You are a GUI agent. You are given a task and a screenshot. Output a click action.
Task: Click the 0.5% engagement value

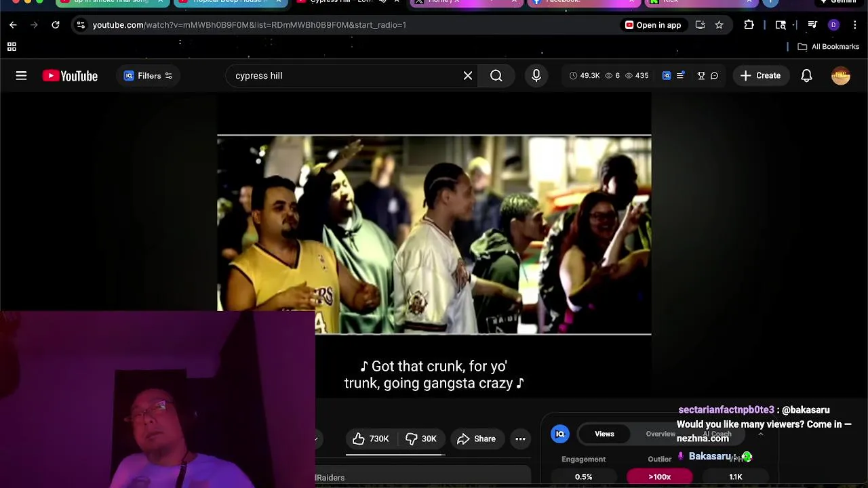pos(583,476)
